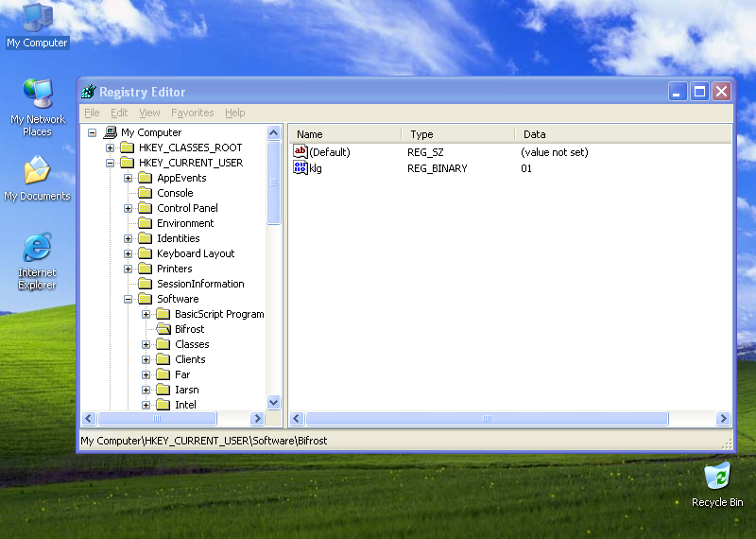Click the SessionInformation folder icon
756x539 pixels.
click(x=146, y=284)
